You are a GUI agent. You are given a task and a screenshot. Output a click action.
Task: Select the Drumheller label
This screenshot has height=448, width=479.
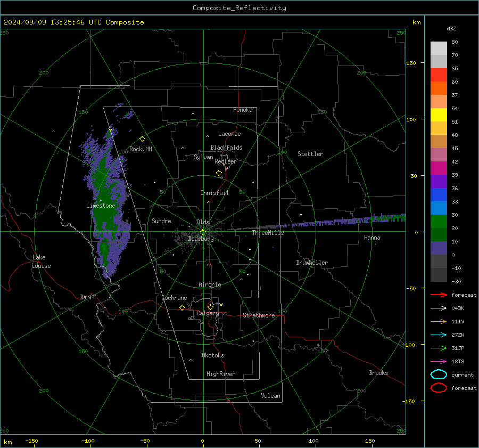click(312, 263)
